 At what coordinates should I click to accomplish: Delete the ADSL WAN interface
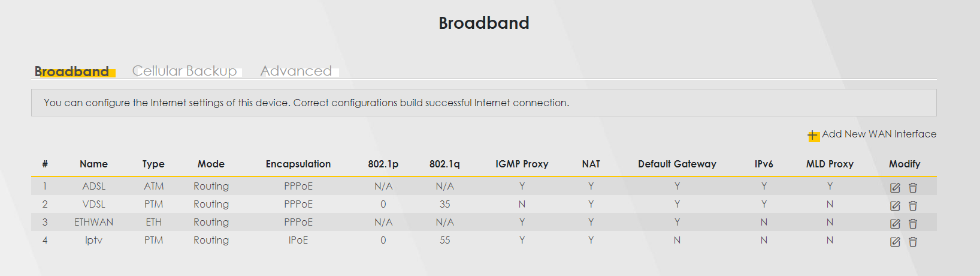913,188
